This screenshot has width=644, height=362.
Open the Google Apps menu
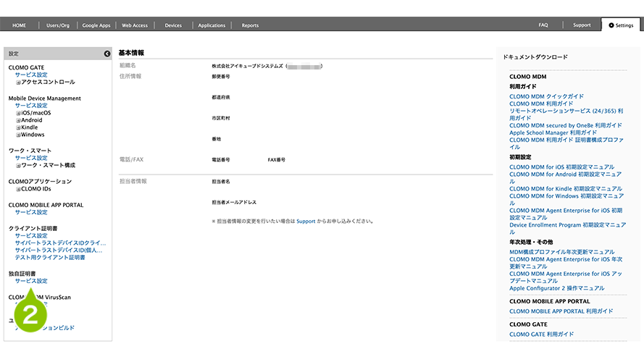[x=96, y=25]
